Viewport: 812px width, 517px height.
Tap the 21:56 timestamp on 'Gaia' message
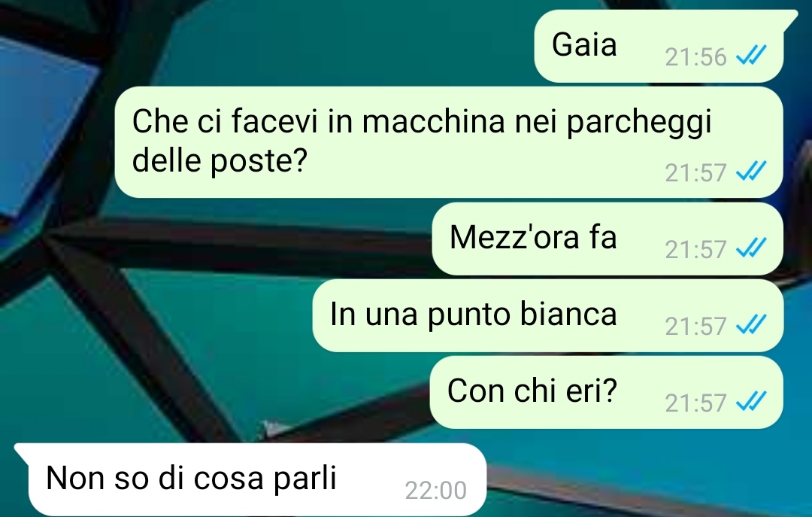(695, 57)
